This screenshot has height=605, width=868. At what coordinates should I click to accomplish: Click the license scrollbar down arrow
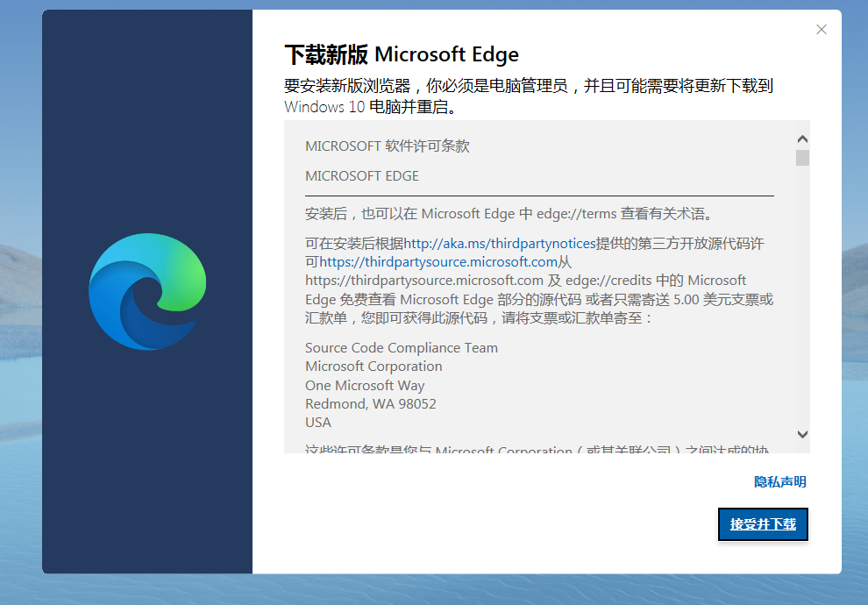(802, 435)
